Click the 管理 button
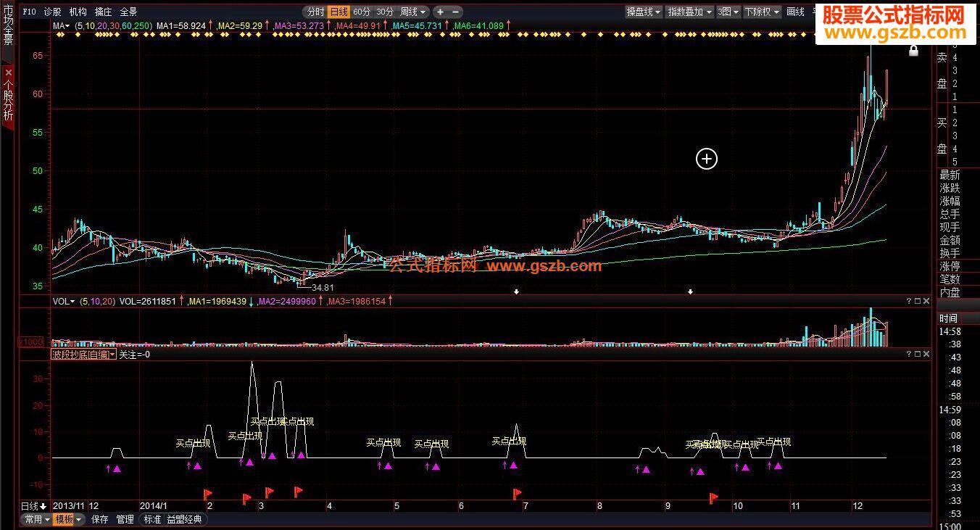The width and height of the screenshot is (980, 530). [125, 519]
